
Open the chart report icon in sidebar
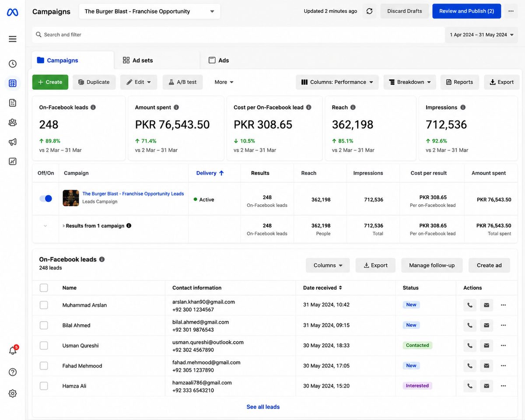pos(13,161)
